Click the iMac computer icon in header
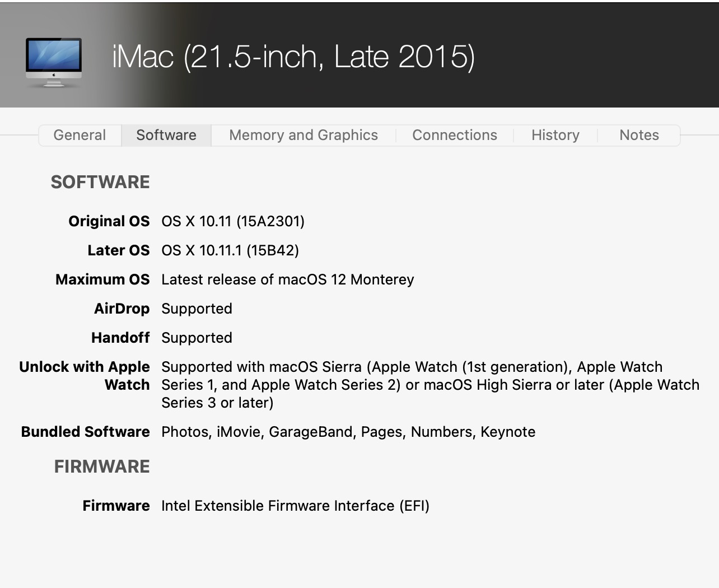Screen dimensions: 719x588 [54, 62]
